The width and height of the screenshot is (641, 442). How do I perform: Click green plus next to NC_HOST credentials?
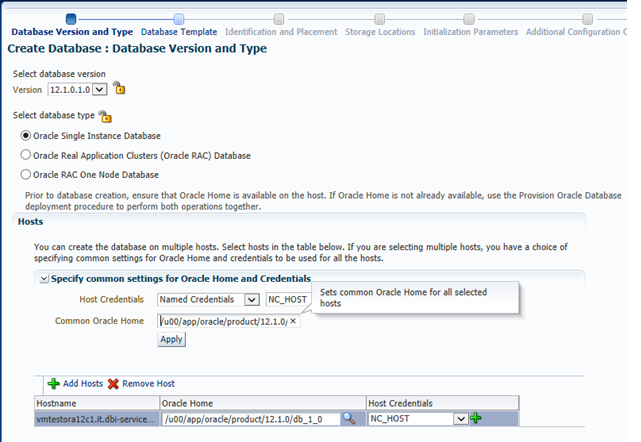[477, 419]
